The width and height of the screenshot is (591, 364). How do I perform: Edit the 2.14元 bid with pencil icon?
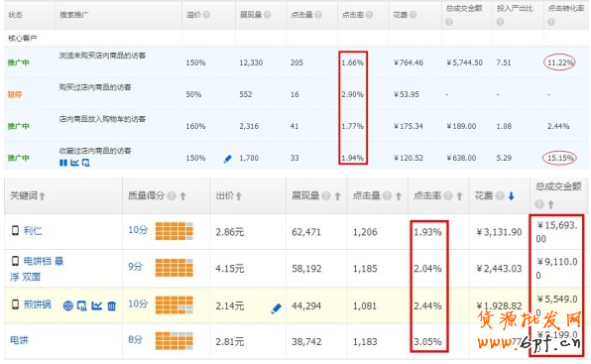point(277,308)
